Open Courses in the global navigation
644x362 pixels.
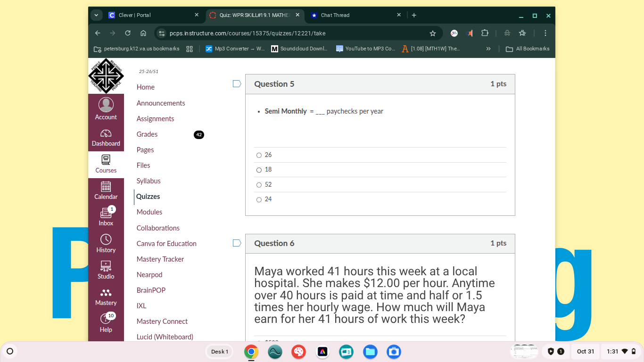point(106,165)
